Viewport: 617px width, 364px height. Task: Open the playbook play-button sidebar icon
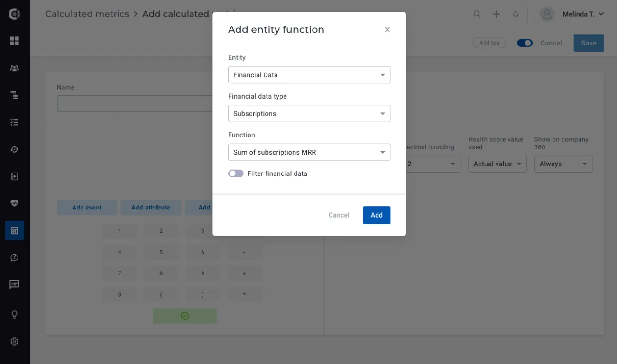(x=14, y=176)
